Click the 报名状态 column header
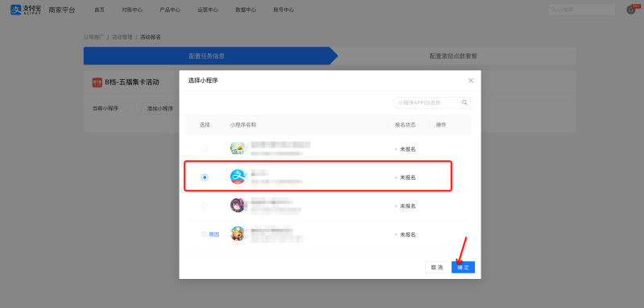The image size is (644, 308). (x=406, y=125)
